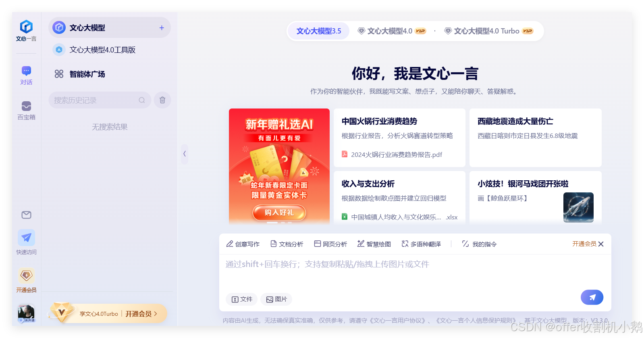644x338 pixels.
Task: Click the 快速访问 paper plane icon
Action: pos(26,238)
